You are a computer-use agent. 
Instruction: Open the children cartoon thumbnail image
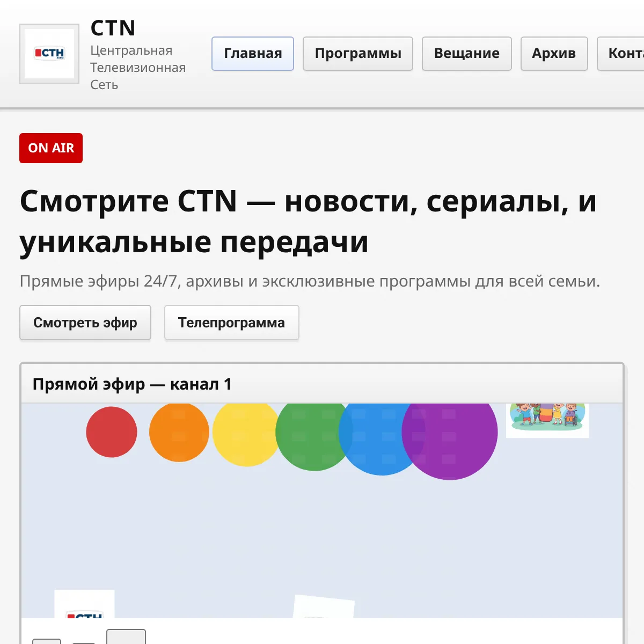[547, 420]
